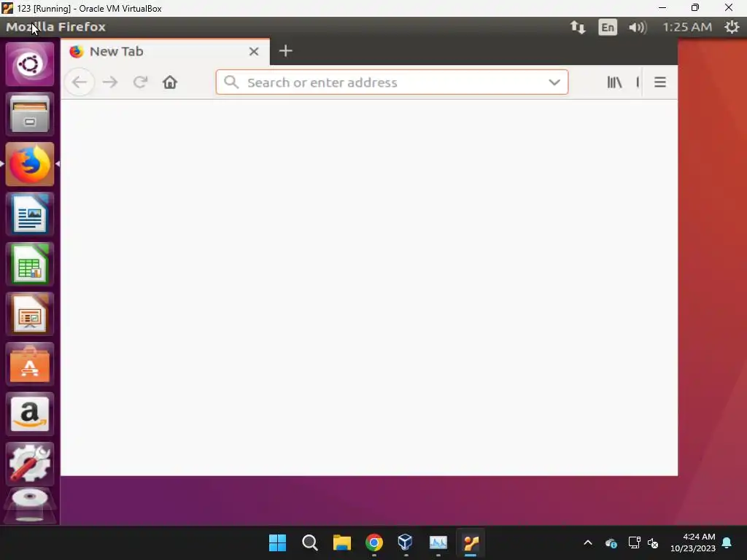Viewport: 747px width, 560px height.
Task: Click the Mozilla Firefox title in top panel
Action: click(55, 27)
